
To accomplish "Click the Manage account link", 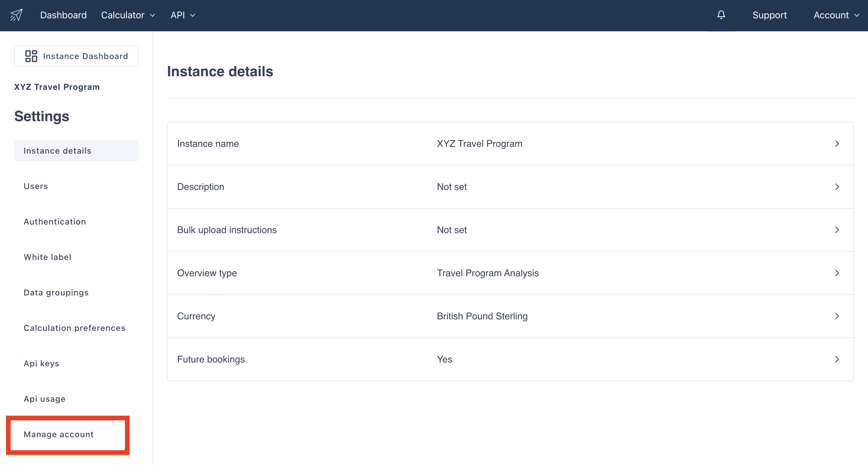I will 59,434.
